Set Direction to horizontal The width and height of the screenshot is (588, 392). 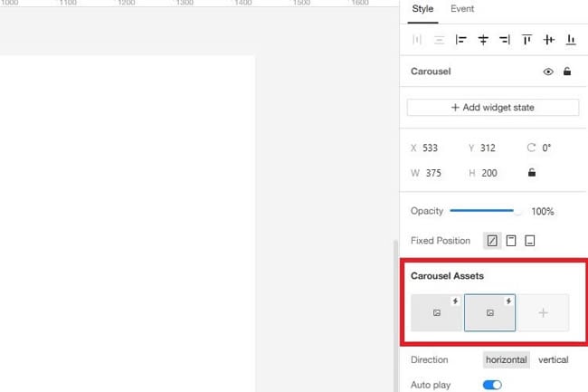[x=507, y=360]
